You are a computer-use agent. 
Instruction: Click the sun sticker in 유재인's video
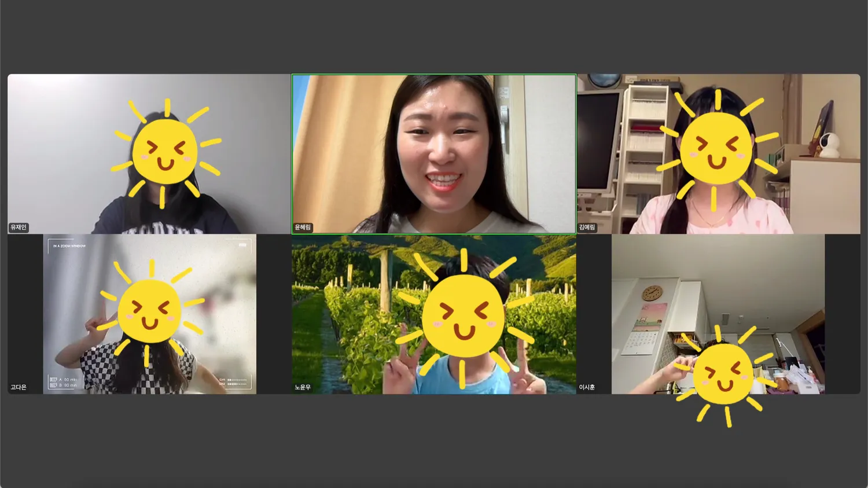[165, 153]
